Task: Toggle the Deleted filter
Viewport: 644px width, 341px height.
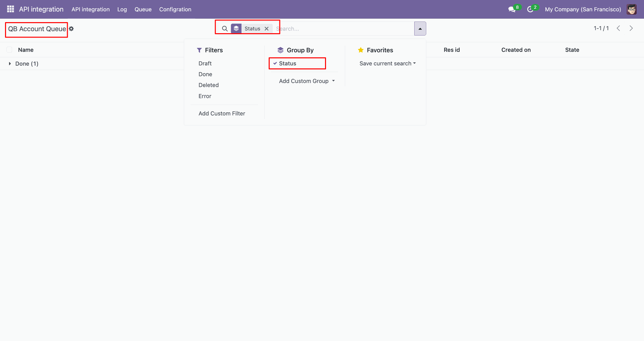Action: [209, 85]
